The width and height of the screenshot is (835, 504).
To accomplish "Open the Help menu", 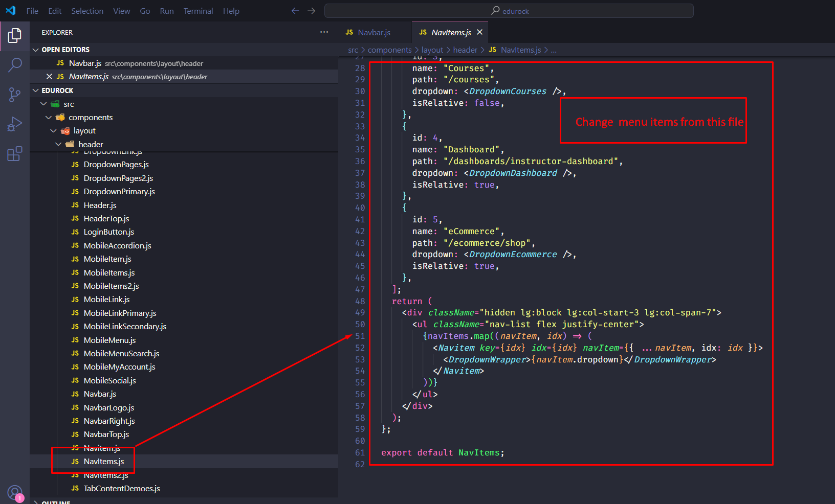I will point(231,11).
